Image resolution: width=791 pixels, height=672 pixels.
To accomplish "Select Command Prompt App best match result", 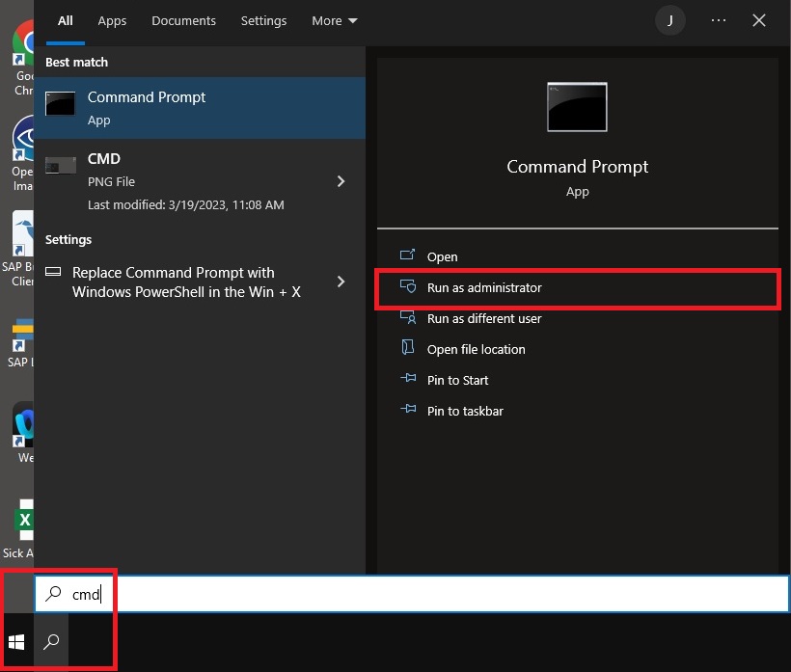I will click(200, 108).
